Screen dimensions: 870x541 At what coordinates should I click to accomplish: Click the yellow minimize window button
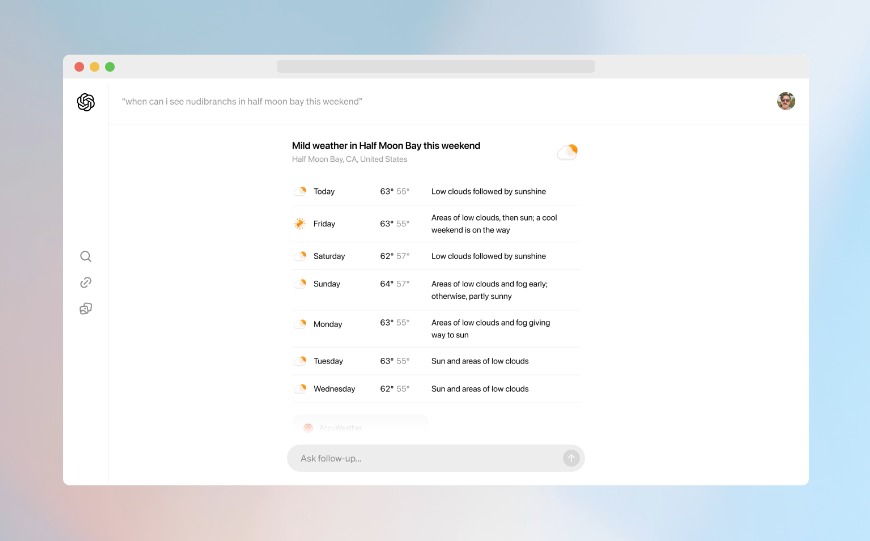94,67
